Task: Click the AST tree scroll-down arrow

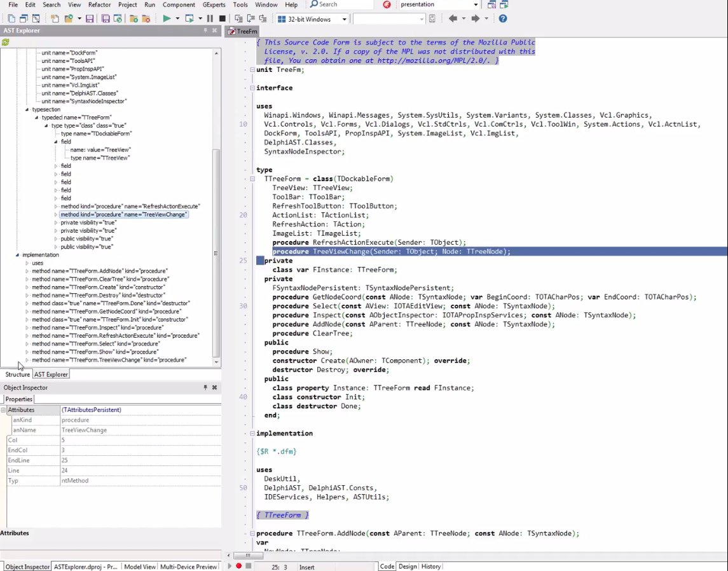Action: 216,362
